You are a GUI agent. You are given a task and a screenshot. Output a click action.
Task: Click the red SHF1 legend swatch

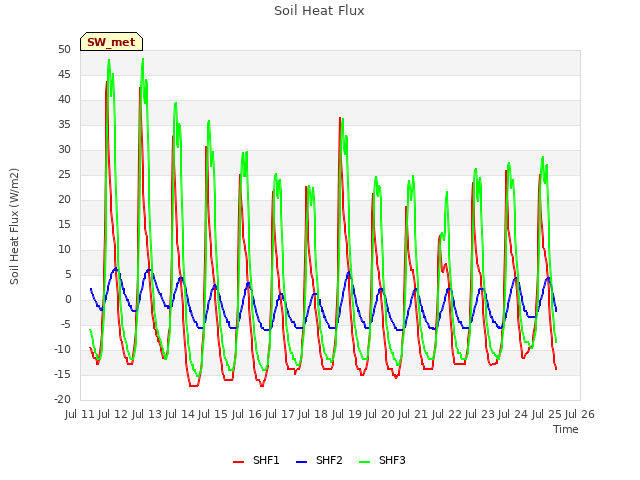click(x=238, y=462)
